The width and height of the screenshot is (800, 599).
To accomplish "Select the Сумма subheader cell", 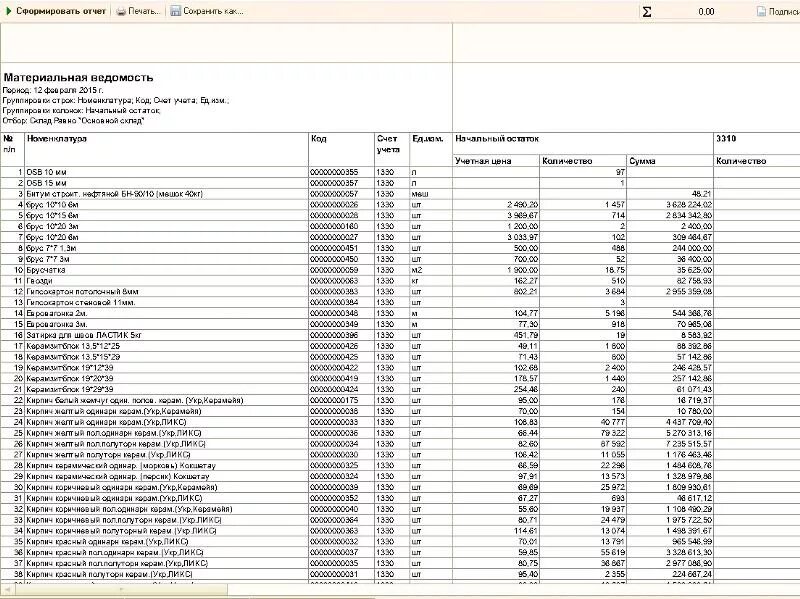I will tap(669, 161).
